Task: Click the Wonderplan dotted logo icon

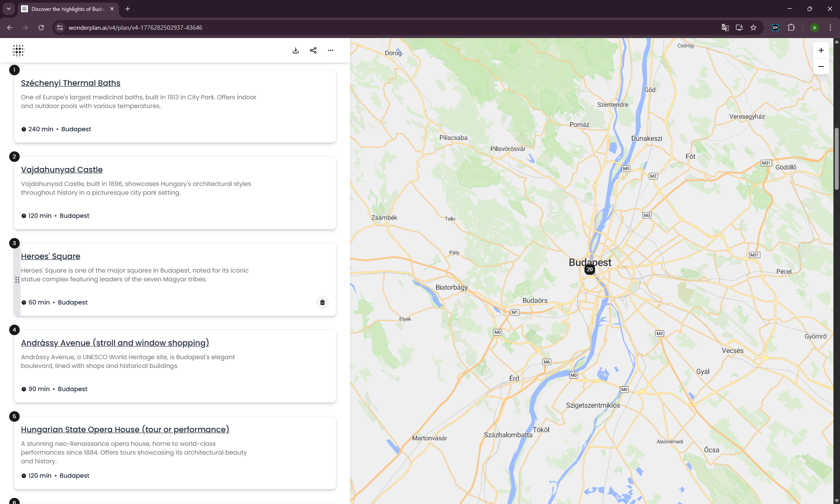Action: (x=18, y=50)
